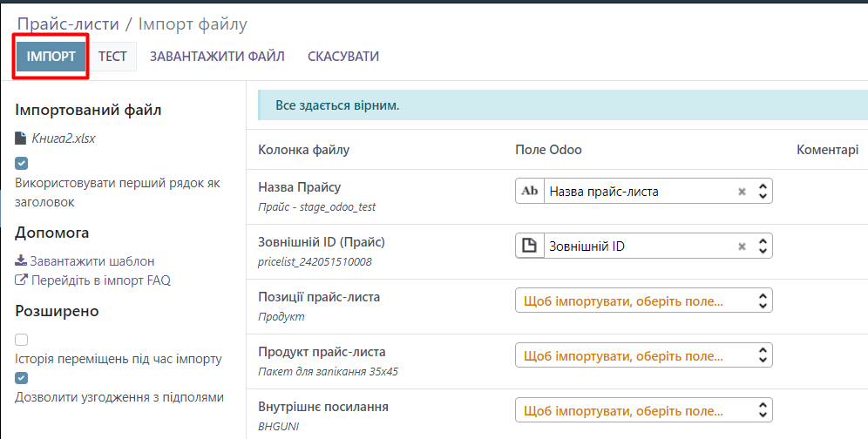This screenshot has width=868, height=439.
Task: Toggle use first row as header checkbox
Action: (22, 163)
